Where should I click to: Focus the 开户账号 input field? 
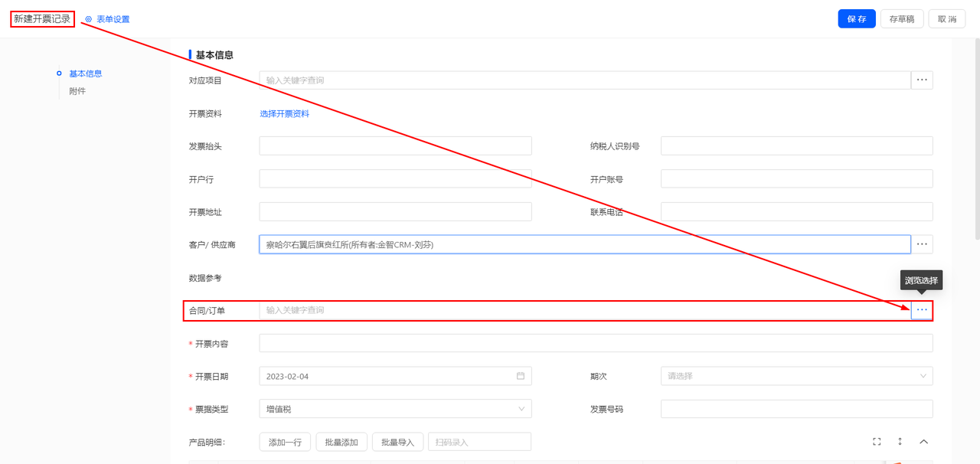(x=796, y=179)
